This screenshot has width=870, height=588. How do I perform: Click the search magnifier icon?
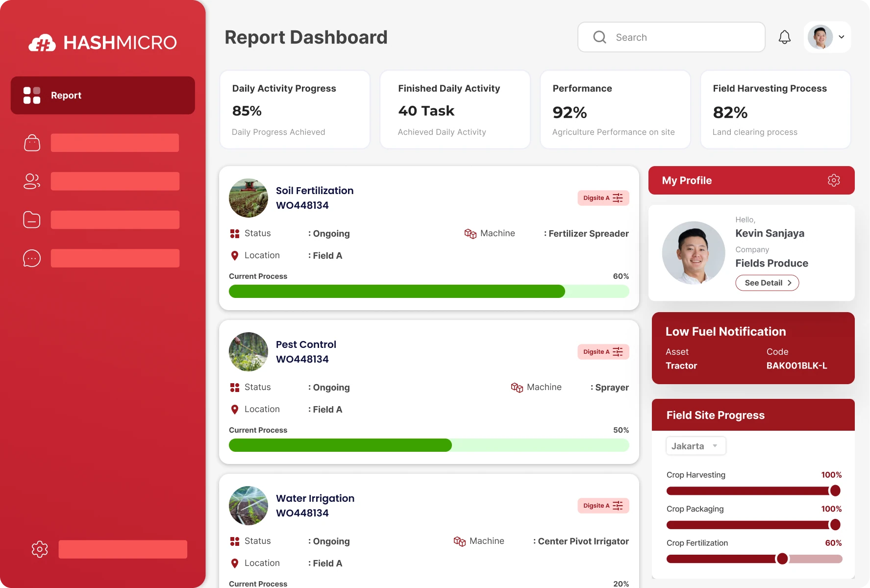599,37
